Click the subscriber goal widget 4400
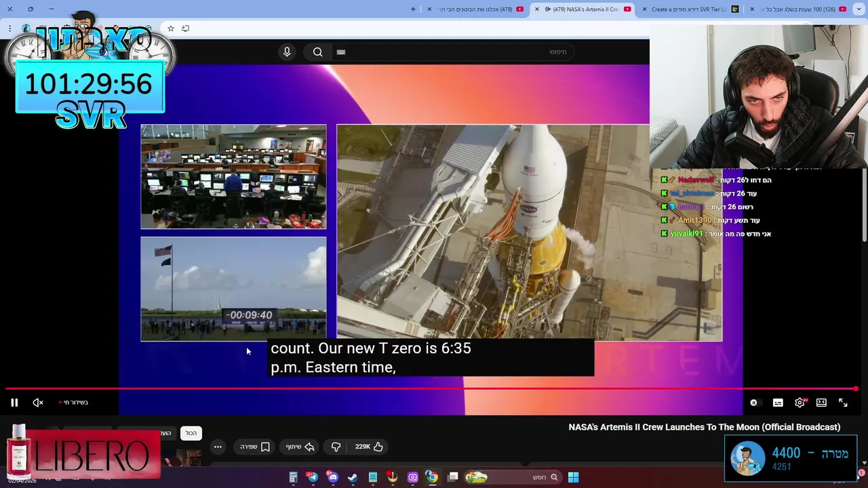This screenshot has height=488, width=868. pos(791,458)
